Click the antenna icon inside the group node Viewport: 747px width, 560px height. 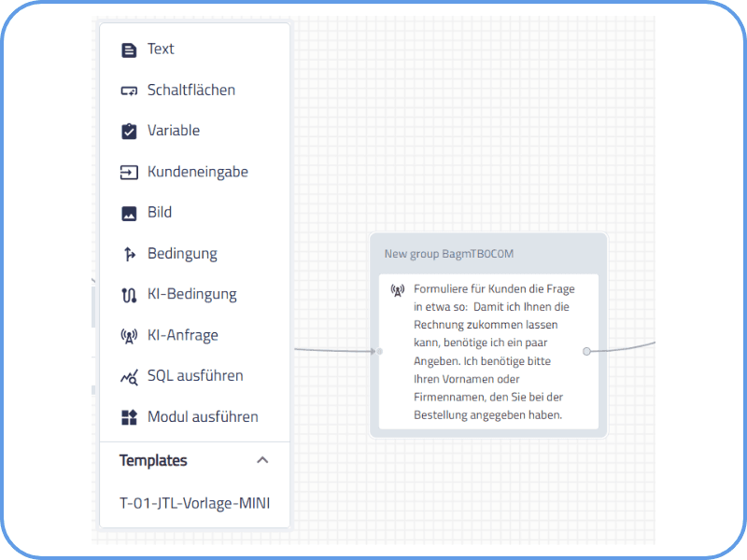398,290
